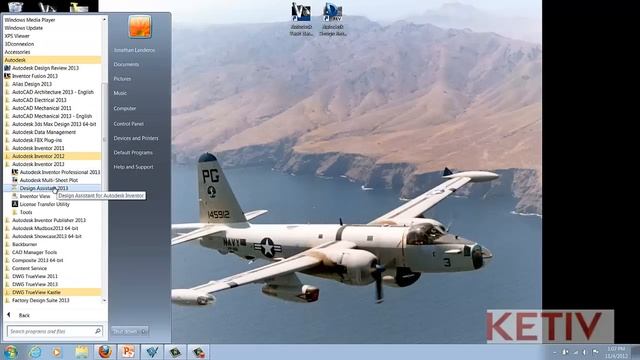Click the Windows Start orb

click(11, 352)
